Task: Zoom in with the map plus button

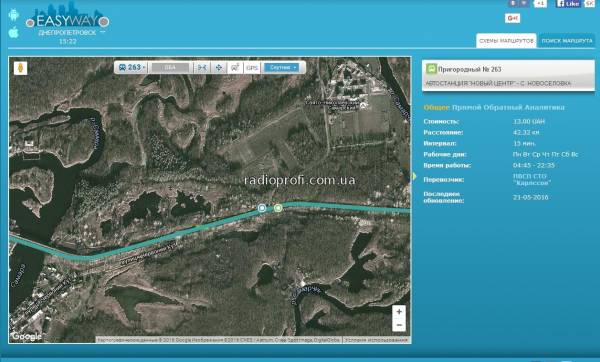Action: click(x=399, y=312)
